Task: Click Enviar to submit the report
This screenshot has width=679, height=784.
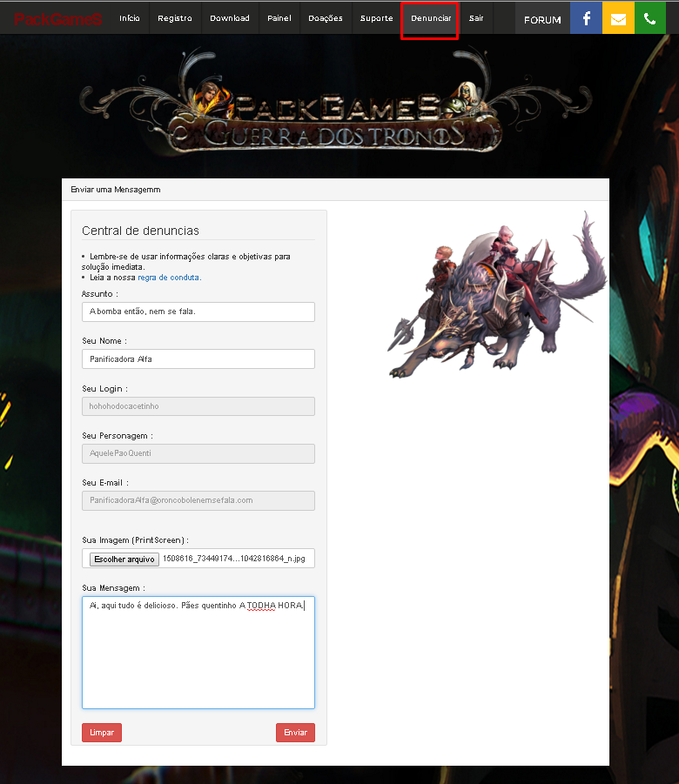Action: [x=295, y=733]
